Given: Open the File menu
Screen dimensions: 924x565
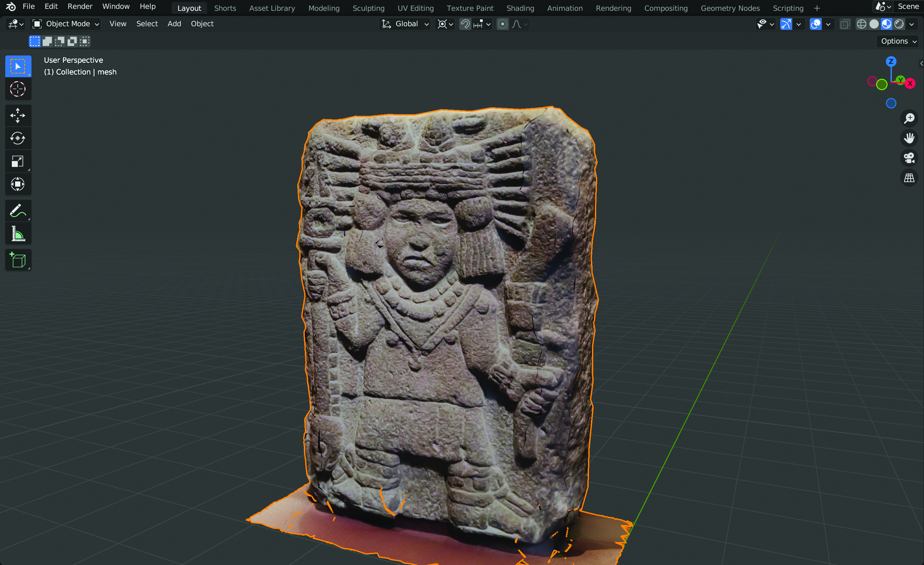Looking at the screenshot, I should click(29, 6).
